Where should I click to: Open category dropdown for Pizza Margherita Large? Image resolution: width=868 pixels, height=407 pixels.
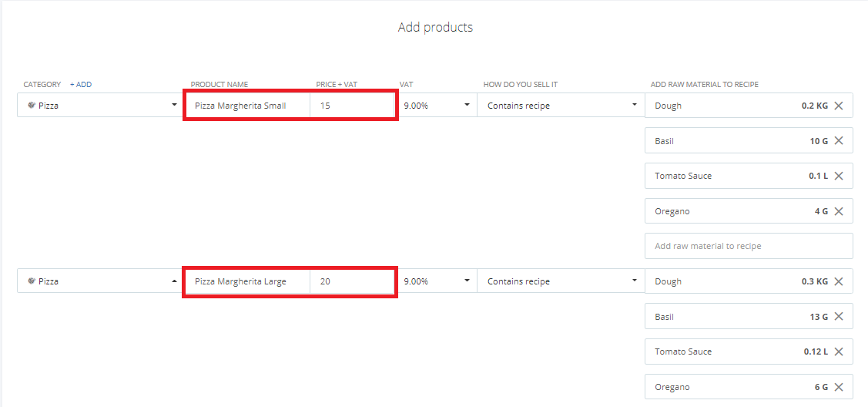100,281
